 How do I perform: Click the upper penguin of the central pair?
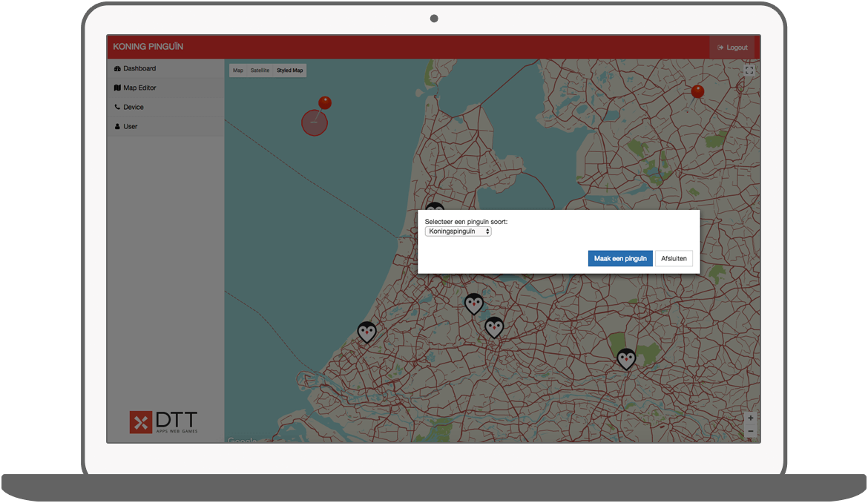coord(474,304)
